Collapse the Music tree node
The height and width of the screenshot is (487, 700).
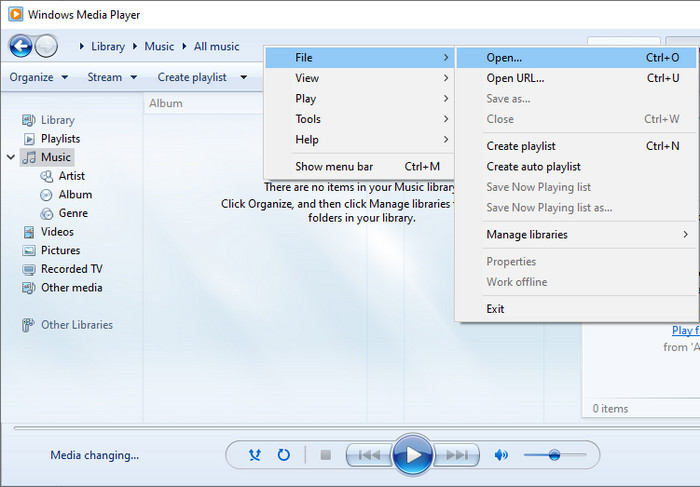click(11, 157)
